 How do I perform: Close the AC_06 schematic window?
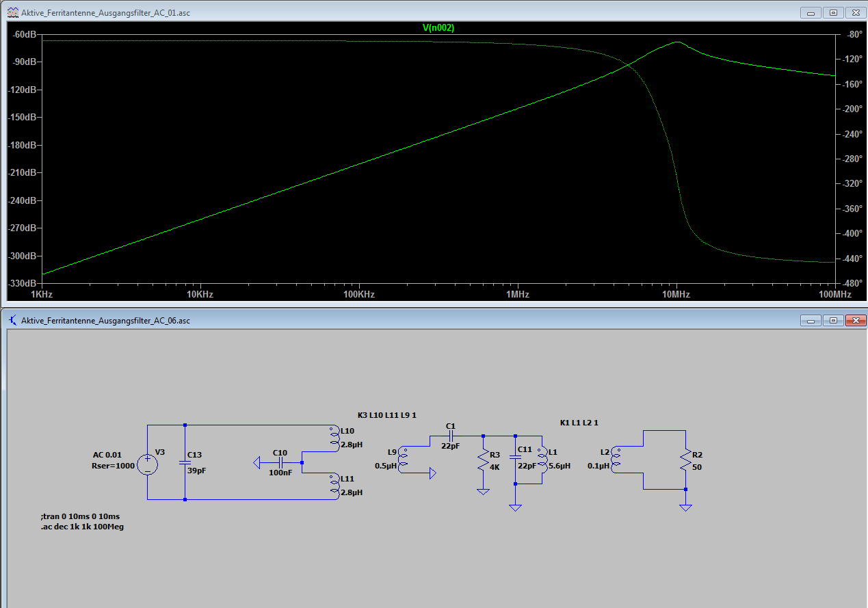(x=856, y=319)
